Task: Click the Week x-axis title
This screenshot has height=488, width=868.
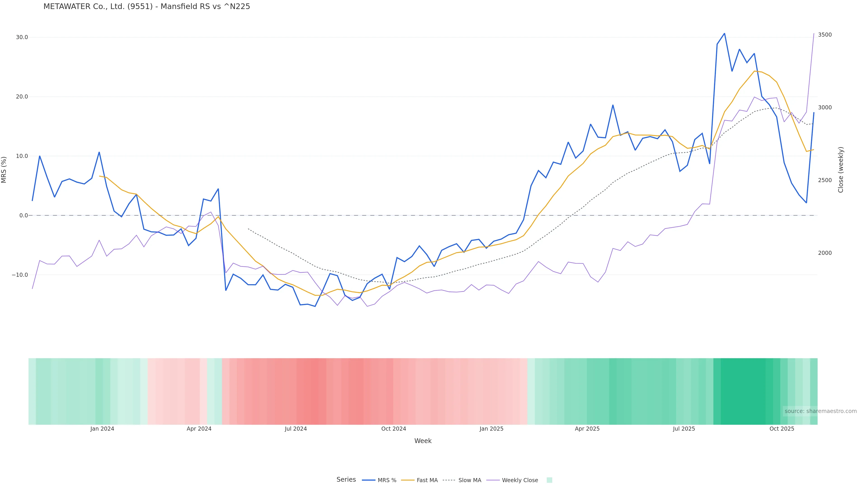Action: (x=423, y=441)
